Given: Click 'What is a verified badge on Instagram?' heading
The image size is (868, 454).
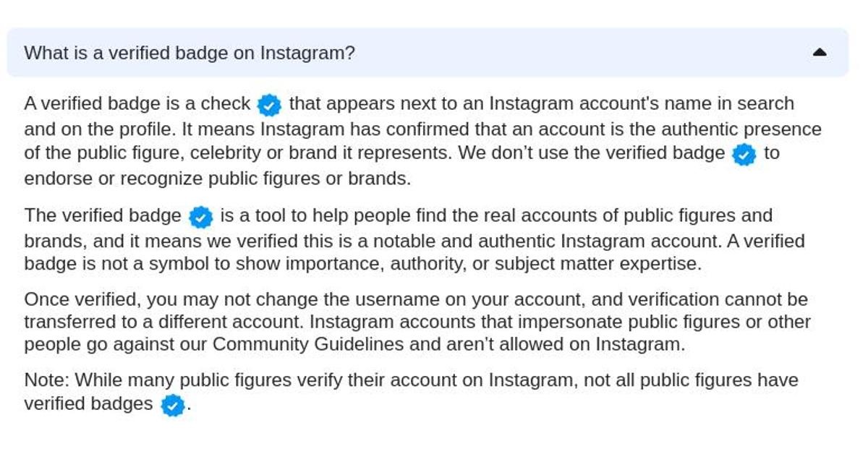Looking at the screenshot, I should point(190,52).
